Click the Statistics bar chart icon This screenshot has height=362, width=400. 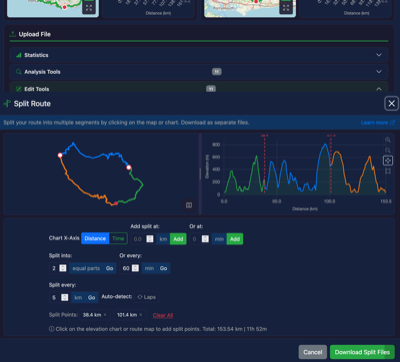[x=19, y=55]
